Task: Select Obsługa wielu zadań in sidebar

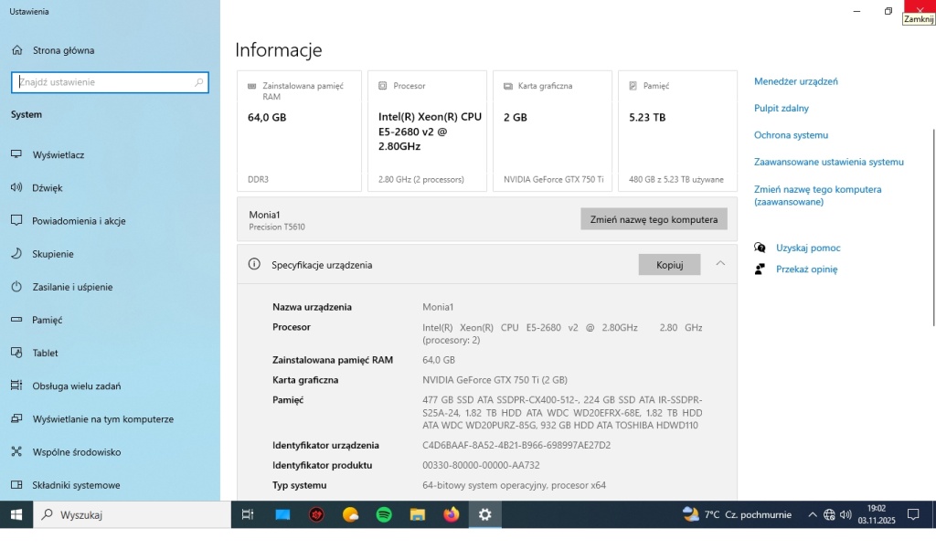Action: 76,386
